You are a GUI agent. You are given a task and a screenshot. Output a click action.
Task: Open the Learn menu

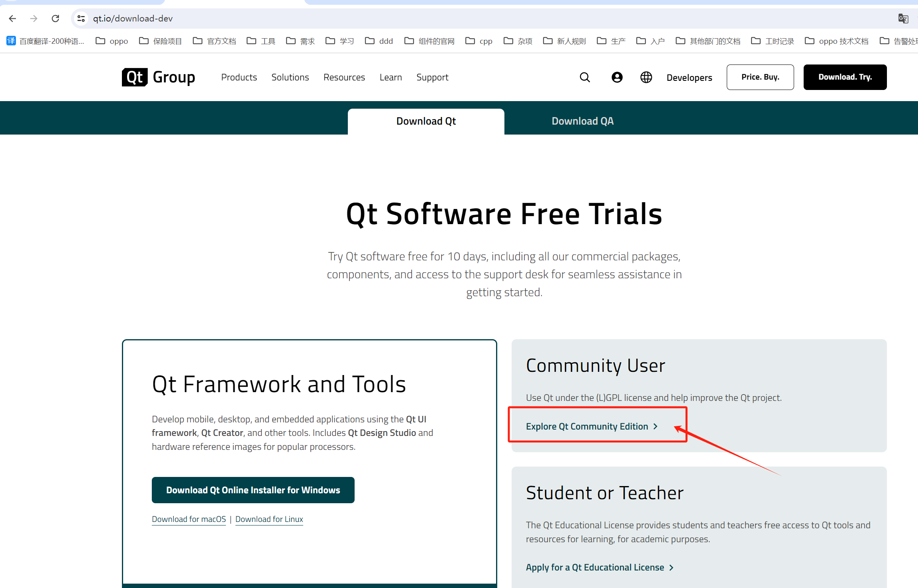tap(391, 77)
